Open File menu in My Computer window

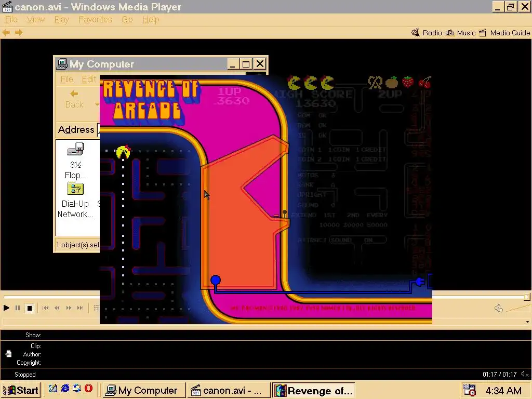click(x=66, y=79)
